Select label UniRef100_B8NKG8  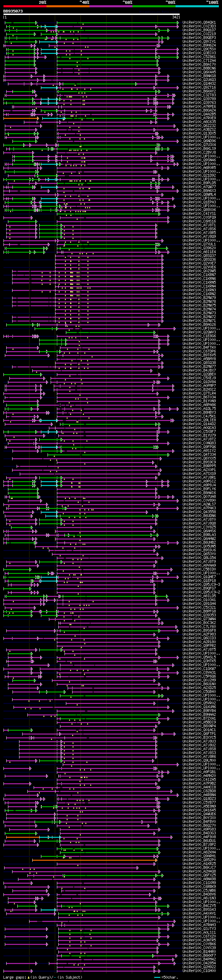(199, 76)
